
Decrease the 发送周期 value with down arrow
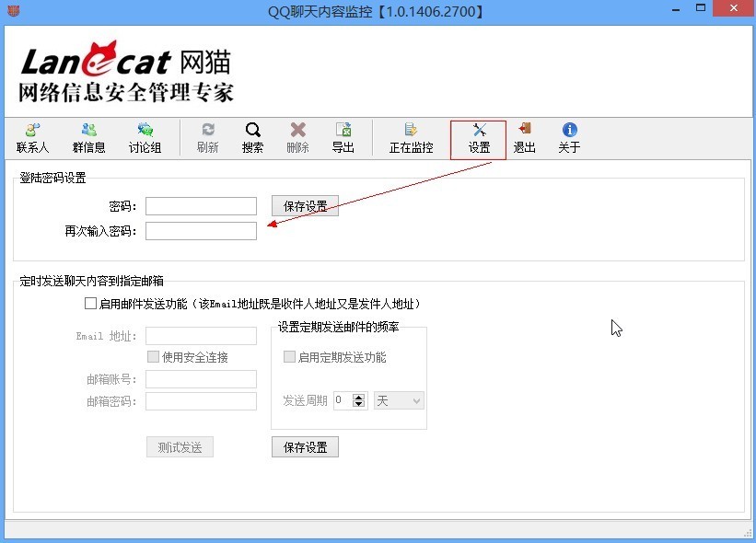359,404
